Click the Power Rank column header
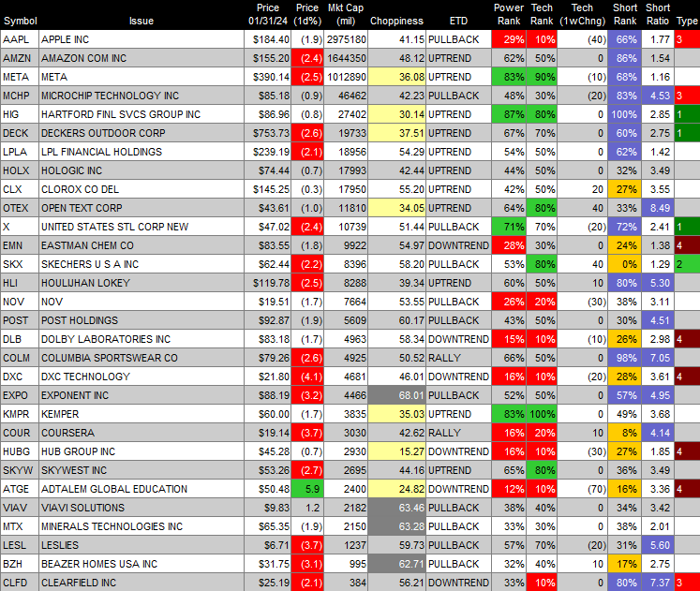The height and width of the screenshot is (591, 700). [509, 14]
